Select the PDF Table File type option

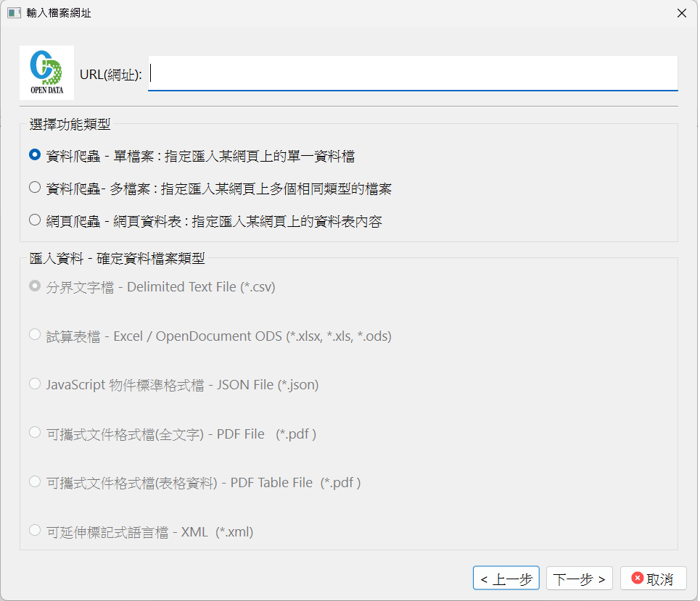(34, 481)
